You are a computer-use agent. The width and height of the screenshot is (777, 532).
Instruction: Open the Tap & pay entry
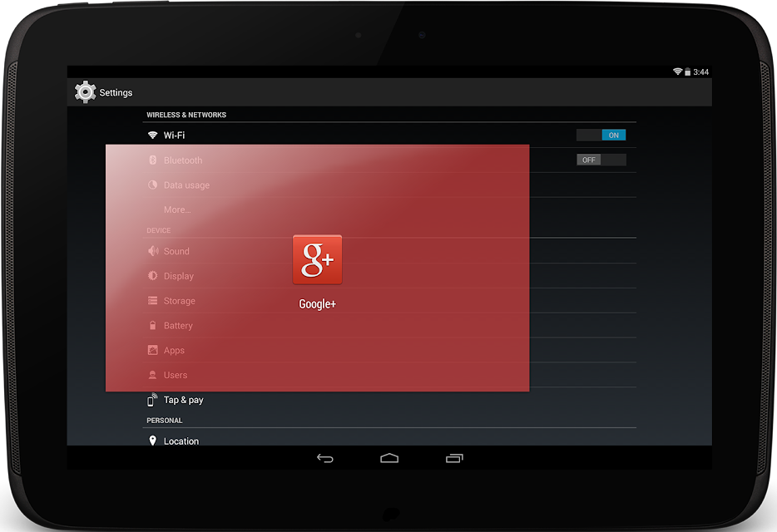(389, 400)
